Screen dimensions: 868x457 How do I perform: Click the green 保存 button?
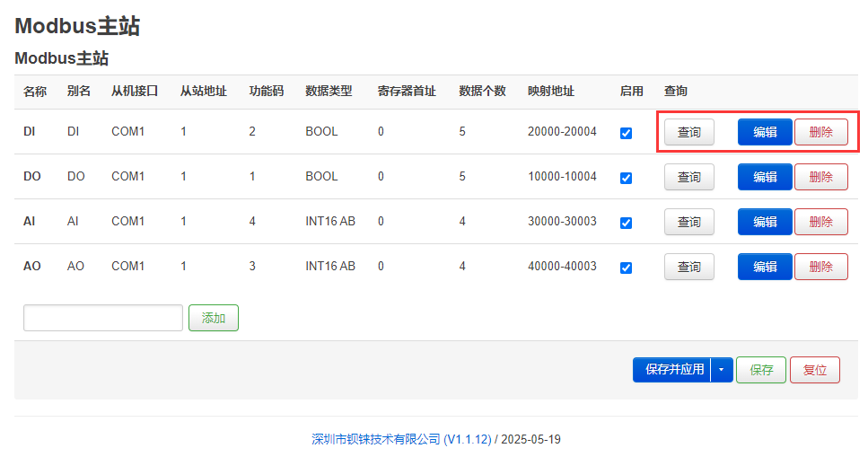[x=761, y=370]
